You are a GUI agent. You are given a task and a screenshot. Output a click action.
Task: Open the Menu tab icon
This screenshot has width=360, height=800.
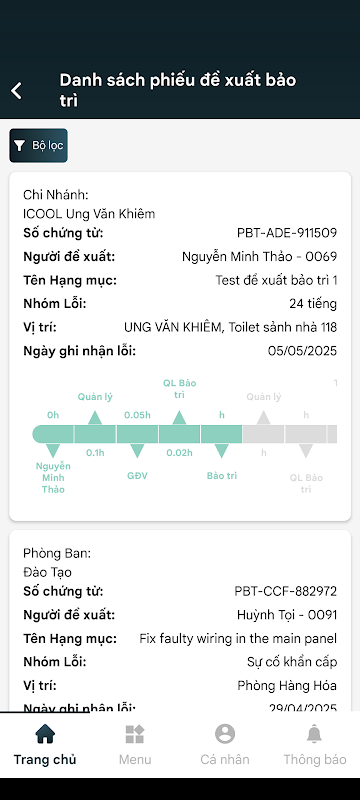pyautogui.click(x=135, y=734)
